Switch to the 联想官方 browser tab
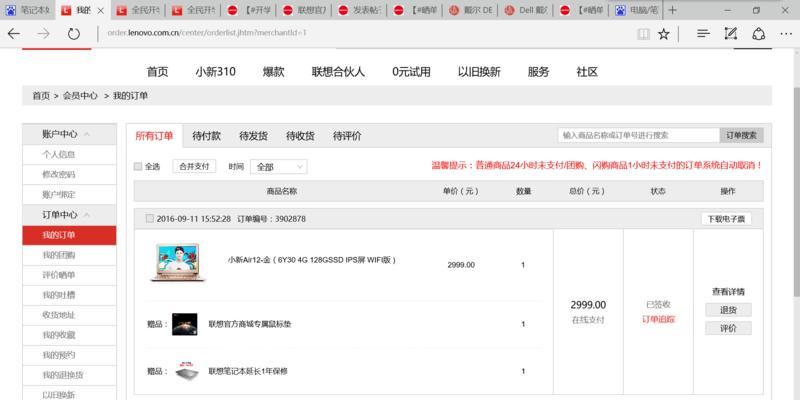800x400 pixels. click(304, 10)
